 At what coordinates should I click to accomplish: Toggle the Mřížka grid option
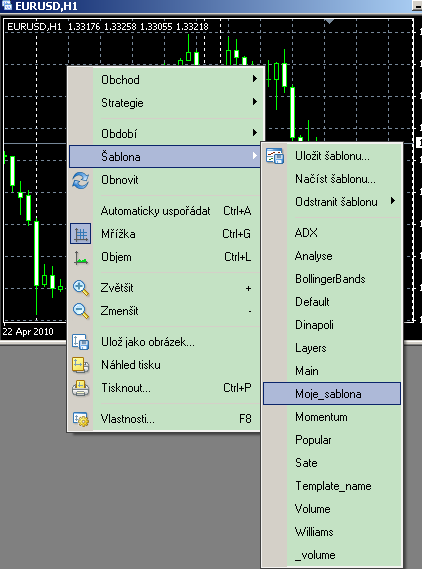(164, 234)
